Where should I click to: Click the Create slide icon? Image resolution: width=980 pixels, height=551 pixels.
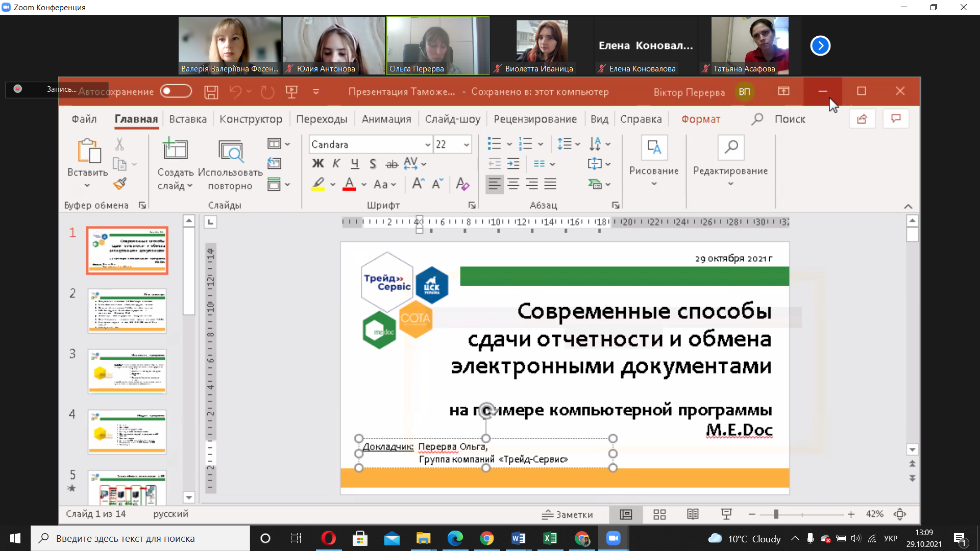(175, 149)
